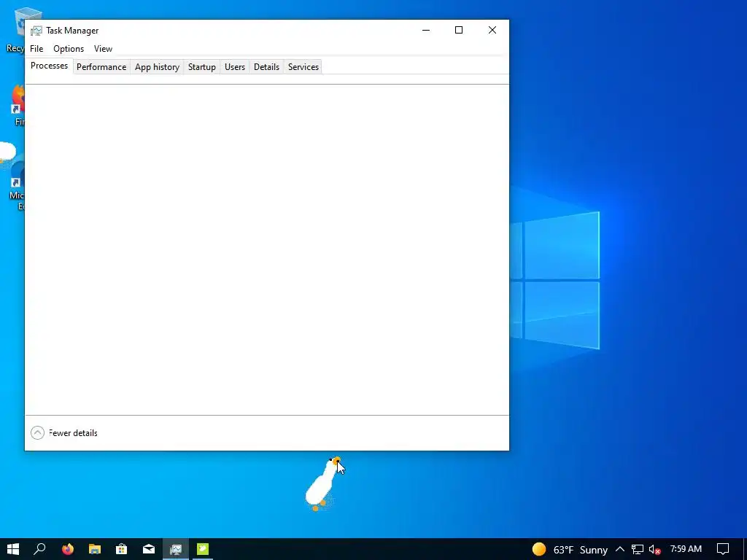747x560 pixels.
Task: Open the File menu in Task Manager
Action: [x=36, y=49]
